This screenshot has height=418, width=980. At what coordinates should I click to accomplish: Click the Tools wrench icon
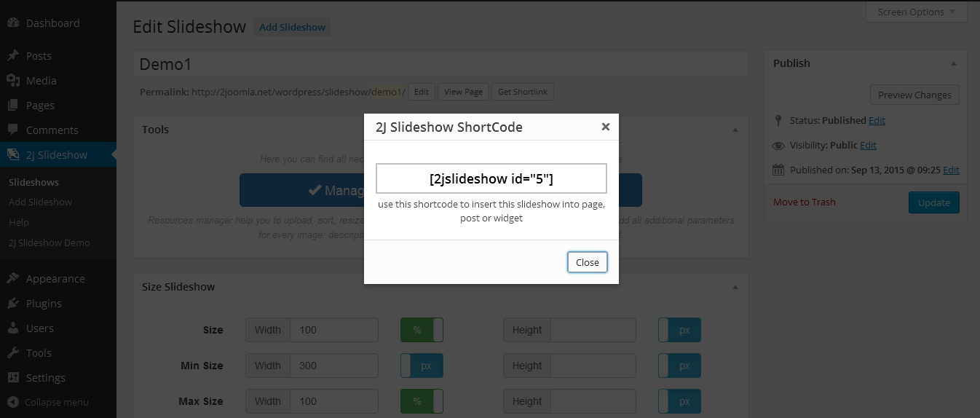point(13,352)
